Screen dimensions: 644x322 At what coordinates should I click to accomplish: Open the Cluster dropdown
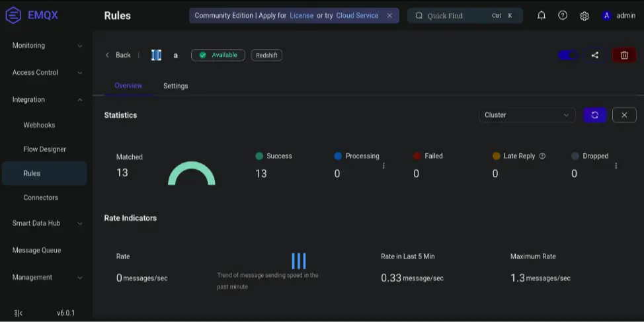point(526,115)
